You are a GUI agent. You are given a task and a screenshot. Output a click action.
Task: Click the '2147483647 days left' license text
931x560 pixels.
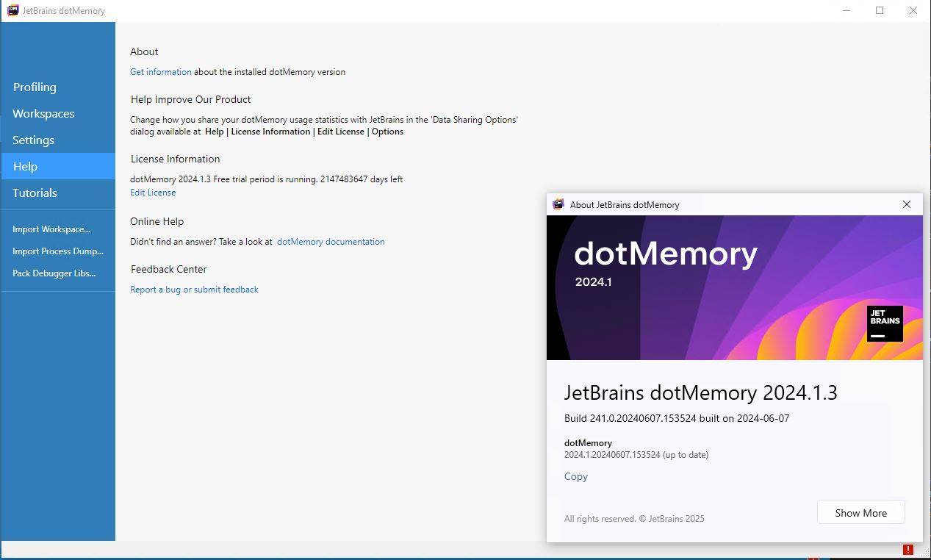pos(362,179)
